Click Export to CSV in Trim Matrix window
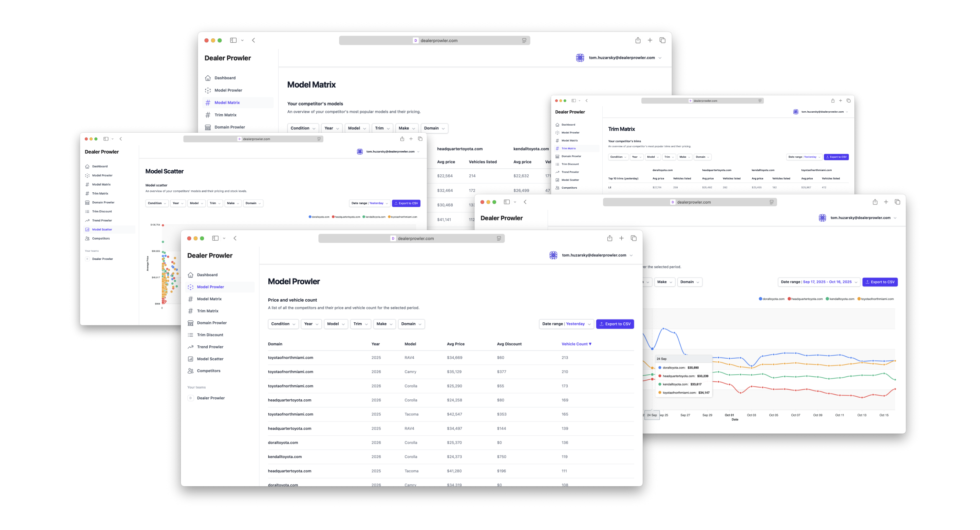980x530 pixels. [x=836, y=157]
